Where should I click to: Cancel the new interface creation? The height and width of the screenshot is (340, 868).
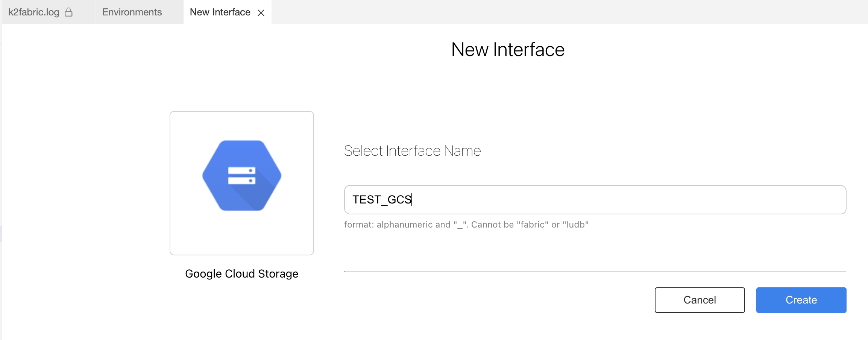click(699, 300)
